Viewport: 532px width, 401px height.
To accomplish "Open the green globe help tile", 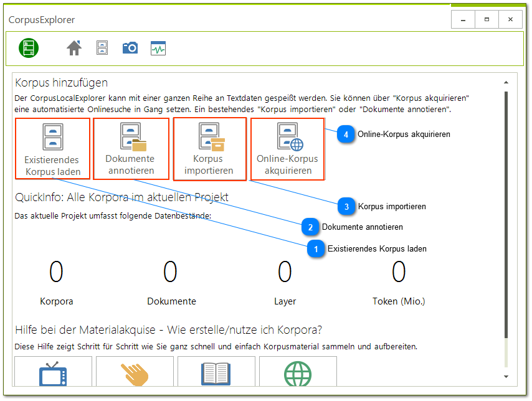I will [298, 372].
